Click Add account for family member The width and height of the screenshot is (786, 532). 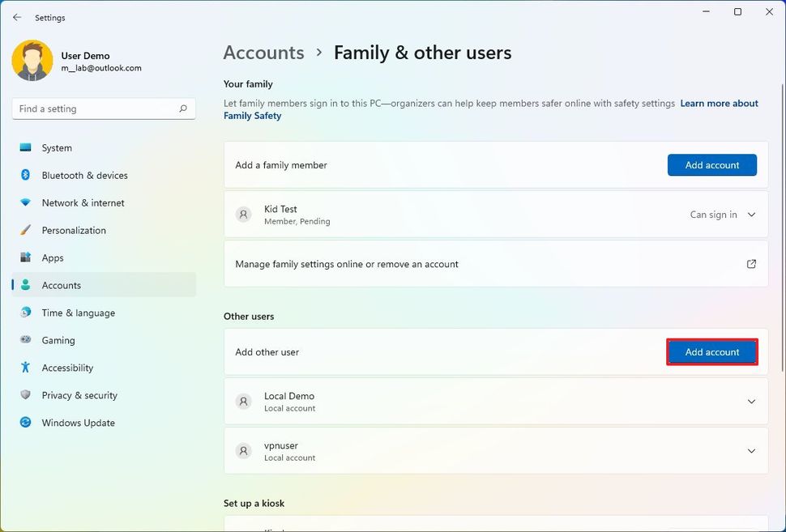pos(711,165)
